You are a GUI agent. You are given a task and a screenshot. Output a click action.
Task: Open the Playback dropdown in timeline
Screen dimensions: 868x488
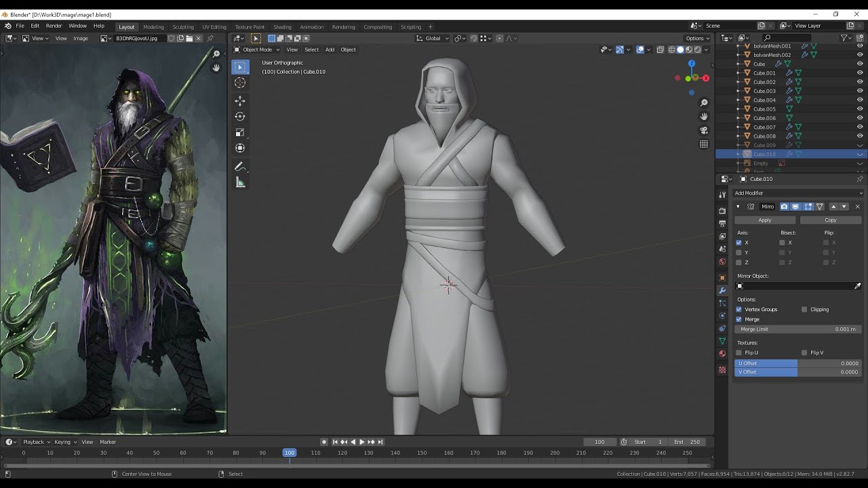(x=36, y=442)
